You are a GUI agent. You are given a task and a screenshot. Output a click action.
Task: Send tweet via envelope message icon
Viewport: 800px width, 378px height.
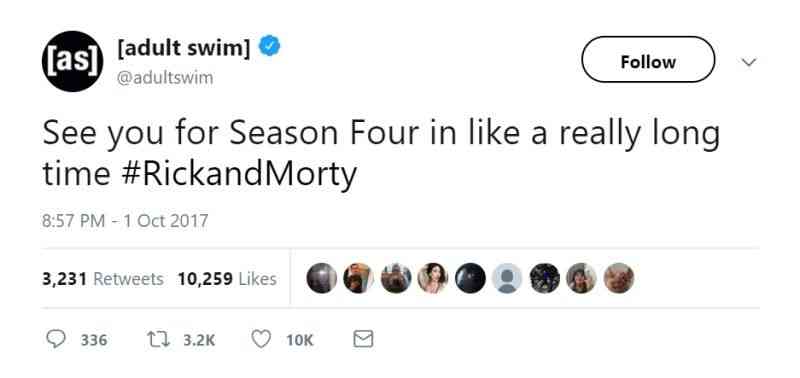pyautogui.click(x=363, y=339)
